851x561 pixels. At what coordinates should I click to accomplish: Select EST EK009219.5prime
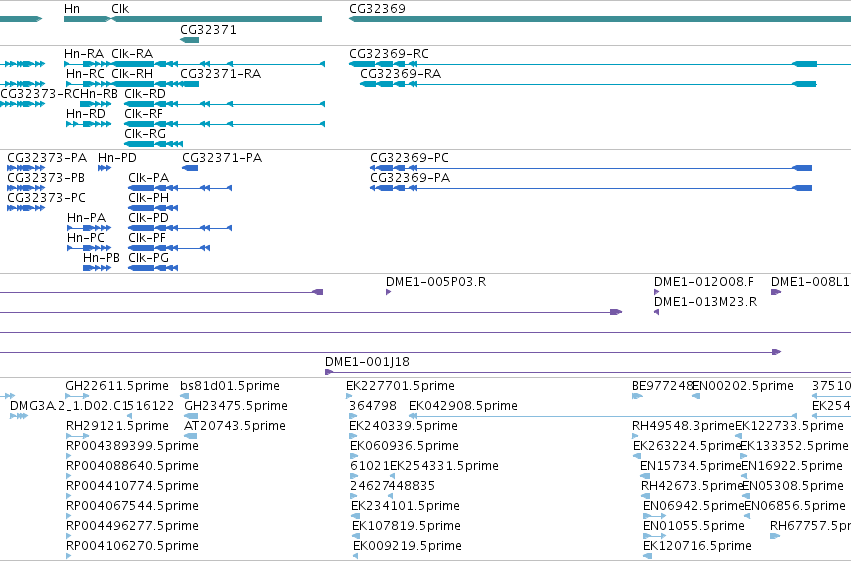click(408, 547)
